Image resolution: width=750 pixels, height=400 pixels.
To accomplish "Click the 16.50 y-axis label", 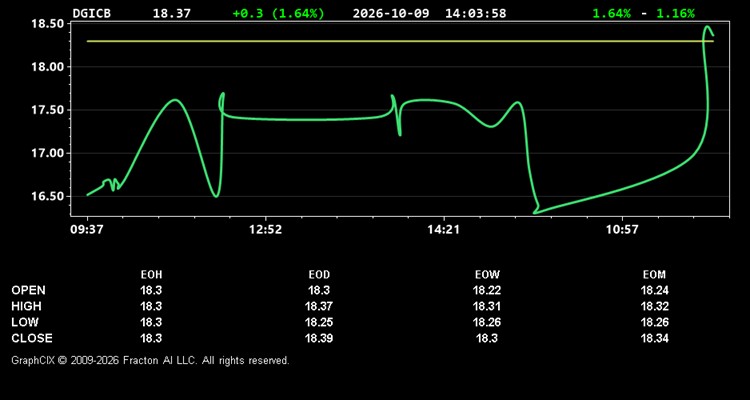I will 47,197.
